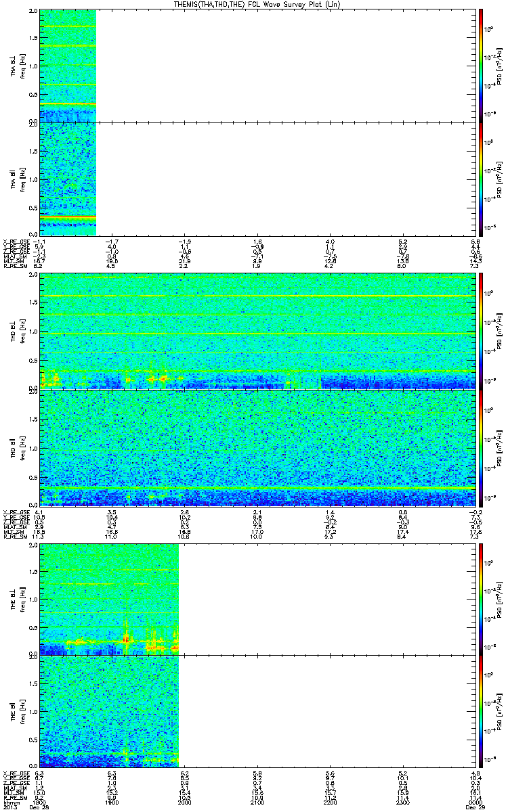This screenshot has height=812, width=508.
Task: Click the 'THA B∥ freq [Hz]' y-axis label
Action: tap(17, 179)
